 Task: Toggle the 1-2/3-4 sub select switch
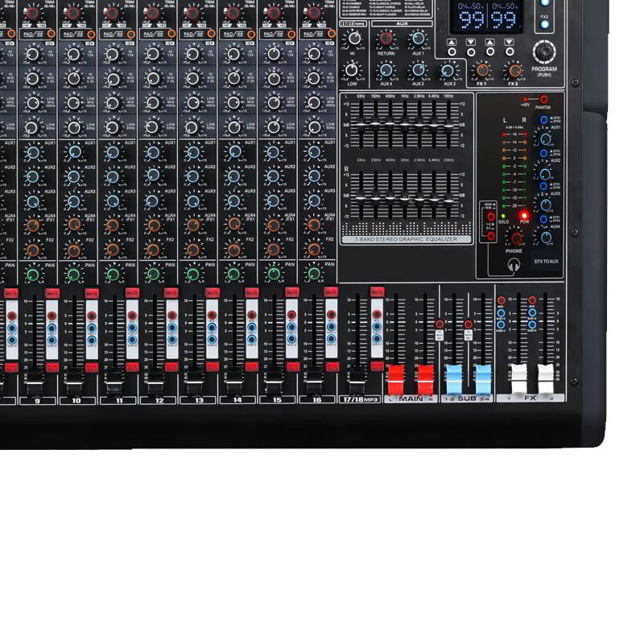491,236
